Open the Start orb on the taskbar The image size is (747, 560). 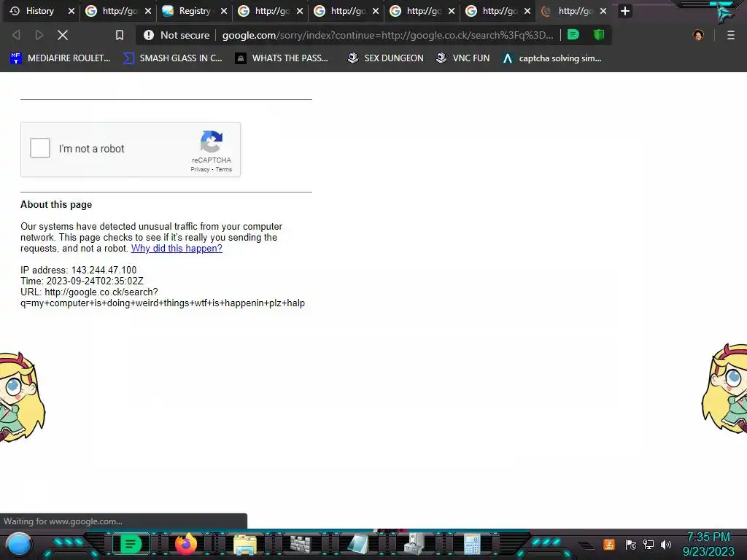19,544
